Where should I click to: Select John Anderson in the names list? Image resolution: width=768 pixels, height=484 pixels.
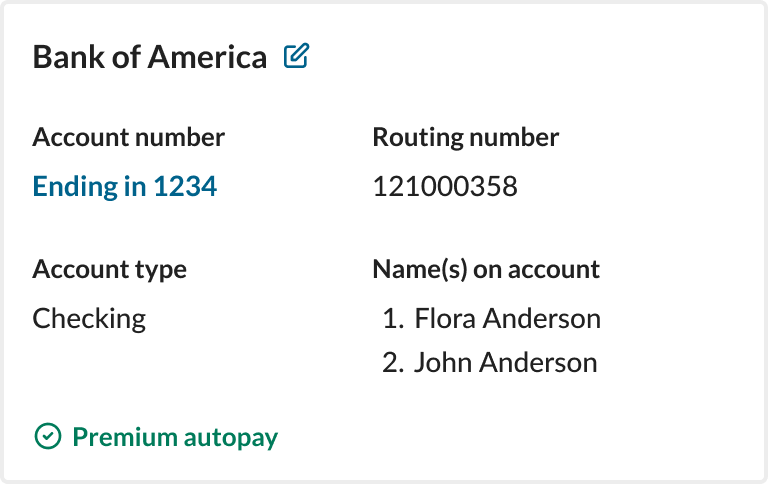[x=505, y=363]
